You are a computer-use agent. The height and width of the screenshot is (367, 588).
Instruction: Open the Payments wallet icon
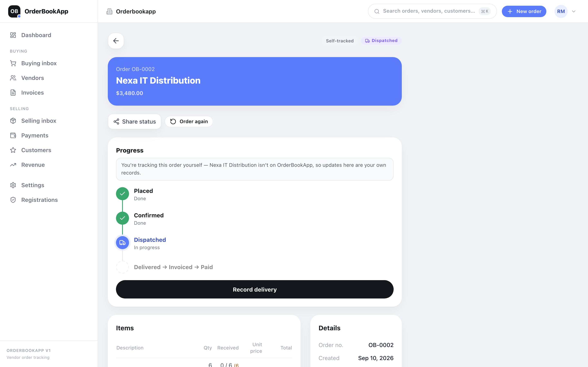[x=13, y=135]
